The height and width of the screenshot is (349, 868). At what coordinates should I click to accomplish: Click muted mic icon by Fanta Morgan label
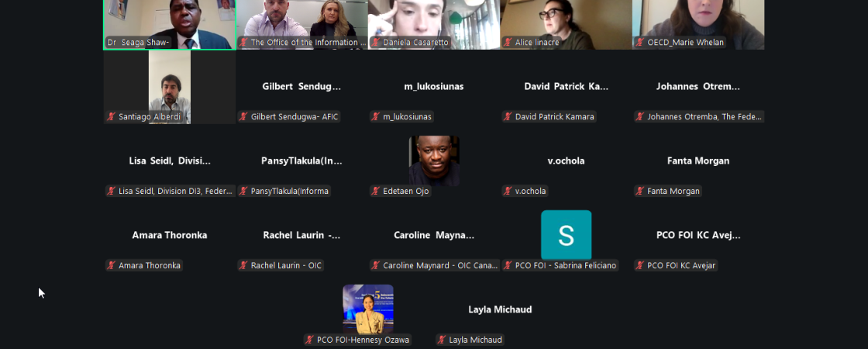[640, 191]
